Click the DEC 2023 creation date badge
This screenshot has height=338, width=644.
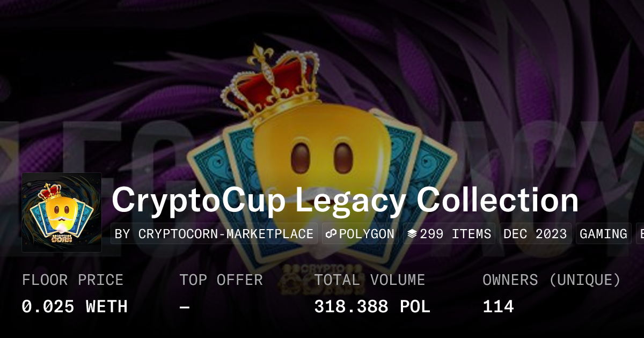click(x=536, y=234)
